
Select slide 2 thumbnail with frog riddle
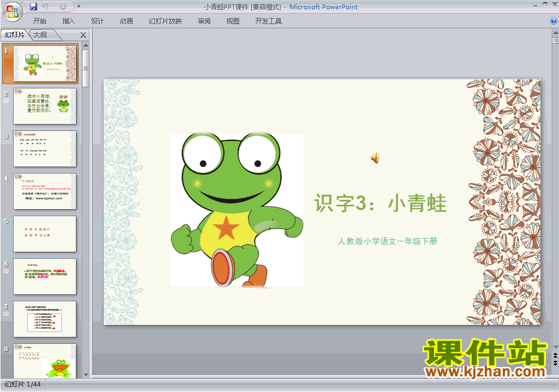[45, 106]
